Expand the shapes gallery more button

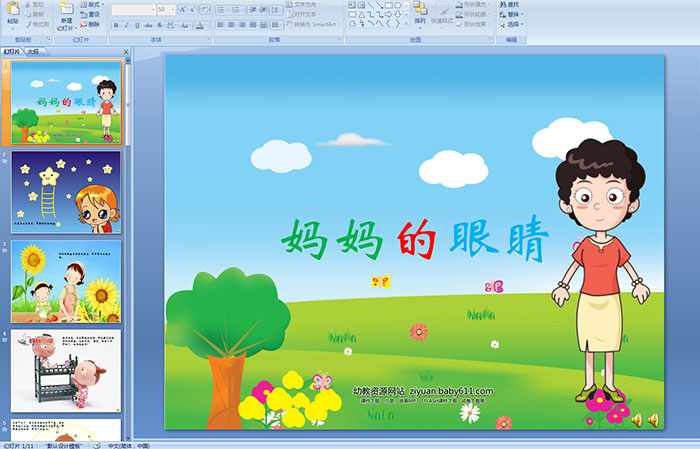(x=406, y=23)
